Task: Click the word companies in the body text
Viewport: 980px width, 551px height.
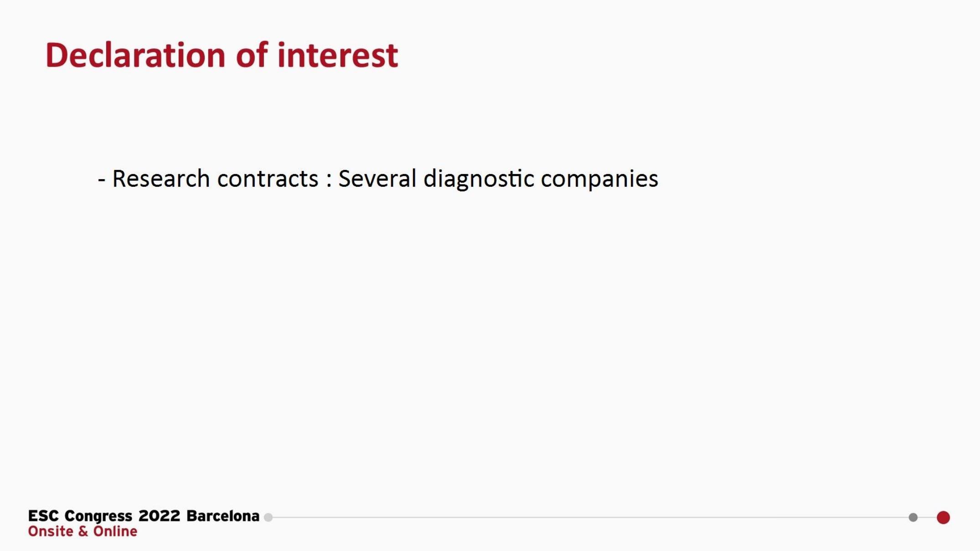Action: click(599, 179)
